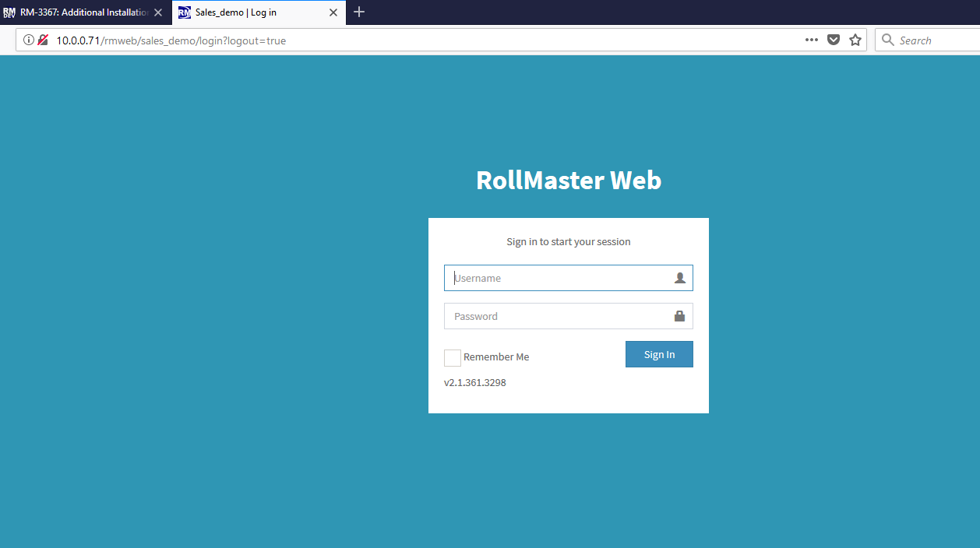Image resolution: width=980 pixels, height=548 pixels.
Task: Close the RM-3367 tab
Action: [158, 12]
